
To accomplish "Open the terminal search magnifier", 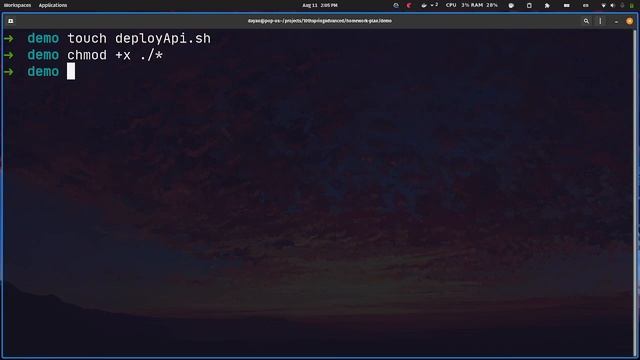I will point(586,21).
